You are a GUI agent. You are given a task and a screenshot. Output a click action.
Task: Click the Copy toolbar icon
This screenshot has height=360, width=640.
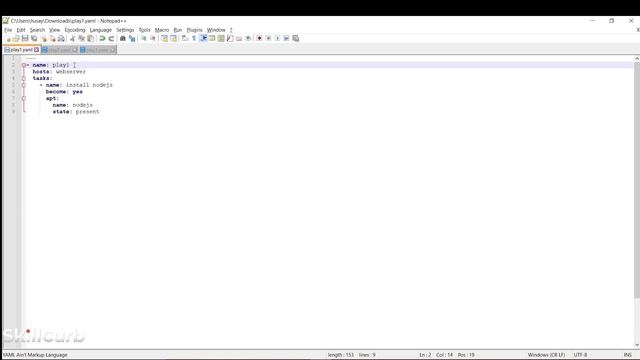(x=82, y=38)
